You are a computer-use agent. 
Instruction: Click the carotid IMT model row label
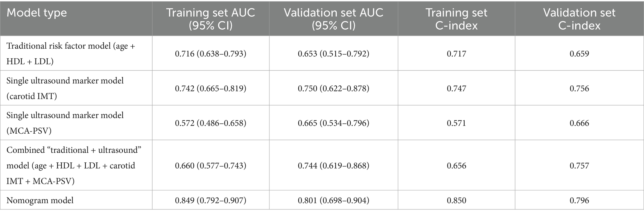click(65, 88)
